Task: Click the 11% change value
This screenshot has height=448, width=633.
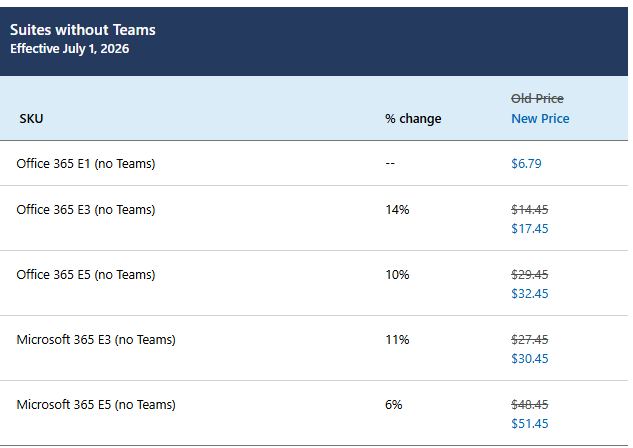Action: point(397,339)
